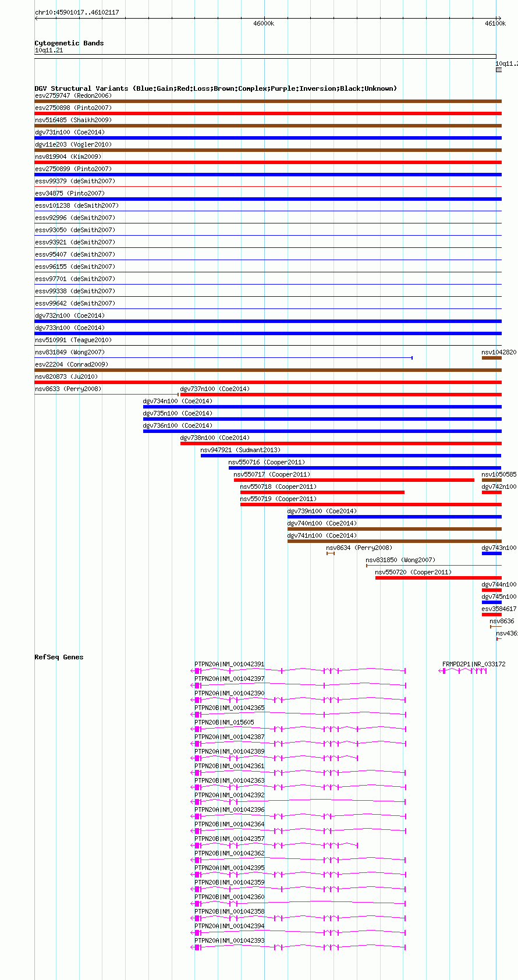Open dgv737n100 (Coe2014) variant
This screenshot has height=980, width=518.
215,389
